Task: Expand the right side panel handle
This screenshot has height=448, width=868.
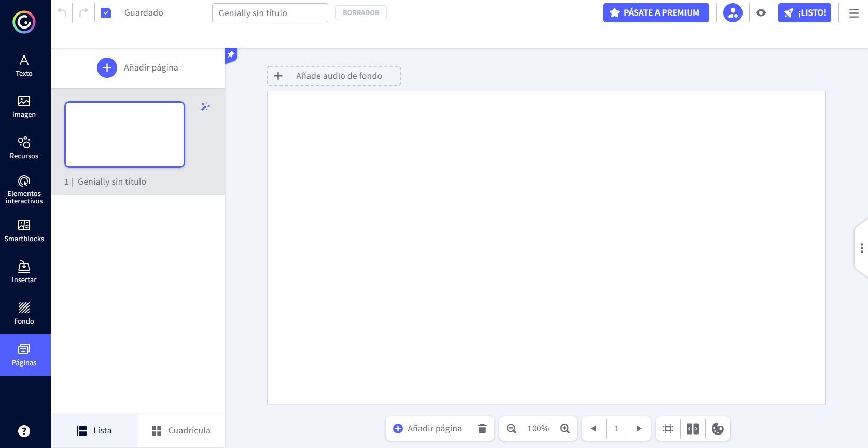Action: pyautogui.click(x=861, y=248)
